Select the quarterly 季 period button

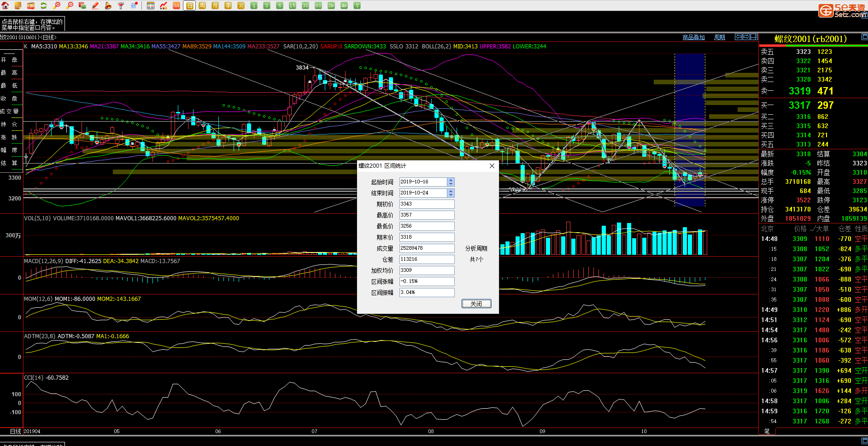coord(228,6)
